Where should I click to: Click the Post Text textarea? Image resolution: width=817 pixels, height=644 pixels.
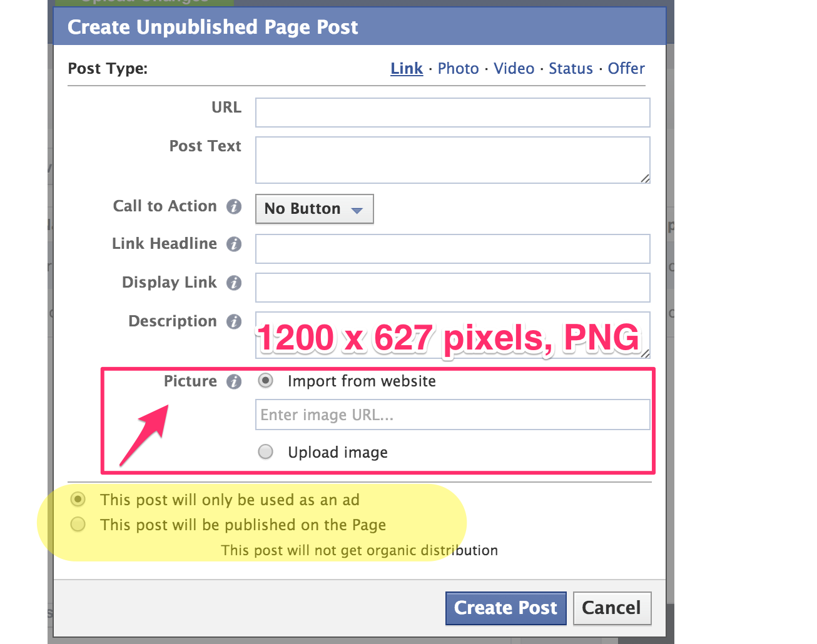click(x=453, y=160)
